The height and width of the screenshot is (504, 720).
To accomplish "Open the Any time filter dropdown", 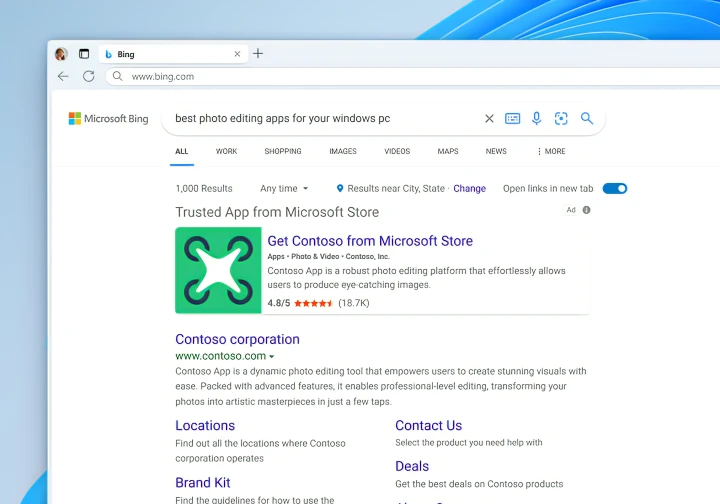I will tap(284, 189).
